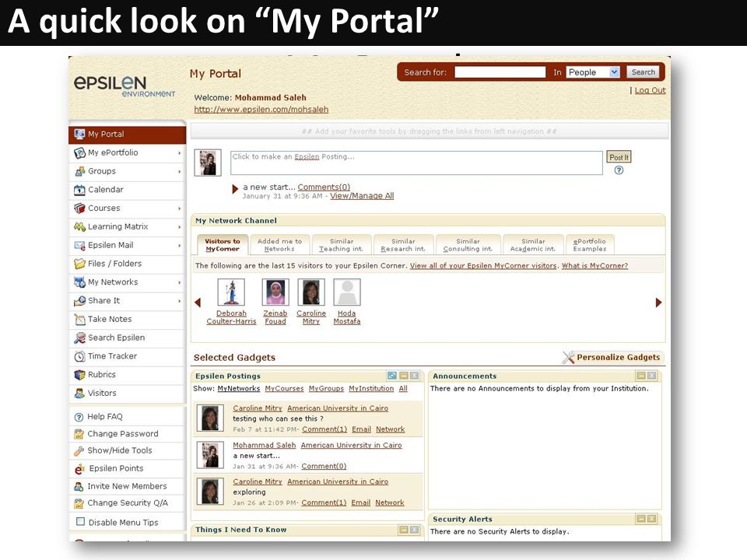Close the Announcements gadget

tap(652, 376)
